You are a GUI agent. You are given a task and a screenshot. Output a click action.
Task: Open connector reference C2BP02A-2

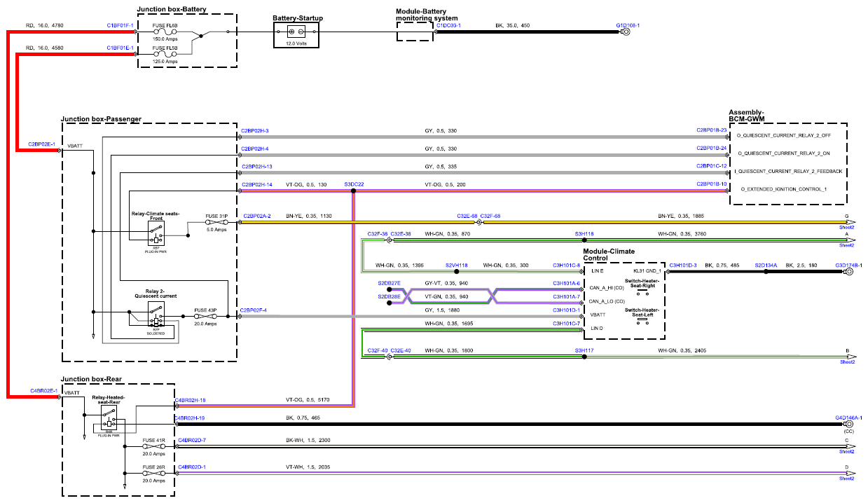tap(256, 216)
